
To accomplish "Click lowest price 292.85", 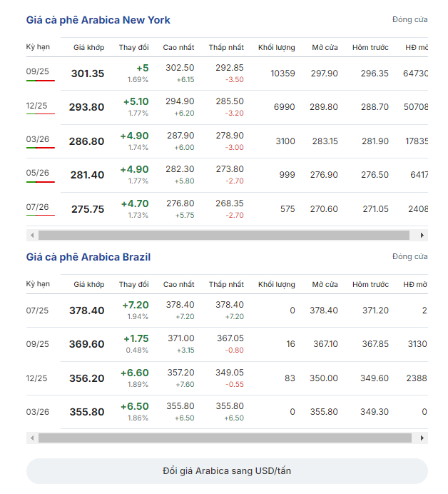I will point(230,68).
